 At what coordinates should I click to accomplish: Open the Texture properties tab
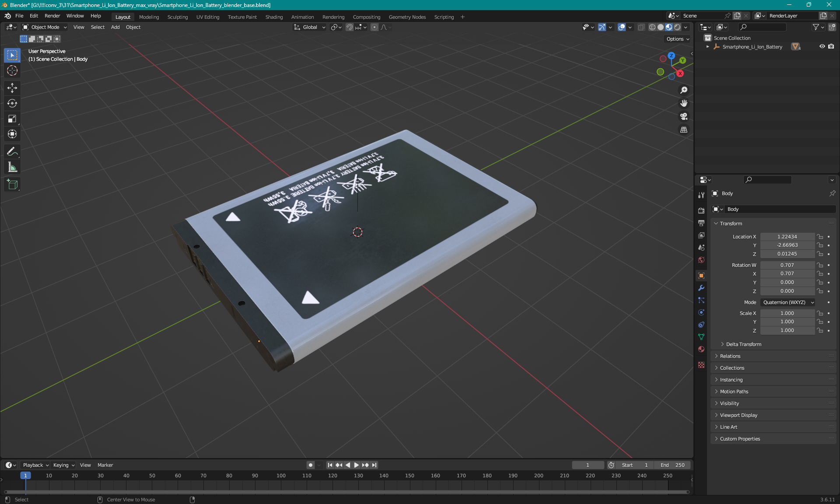[x=701, y=364]
